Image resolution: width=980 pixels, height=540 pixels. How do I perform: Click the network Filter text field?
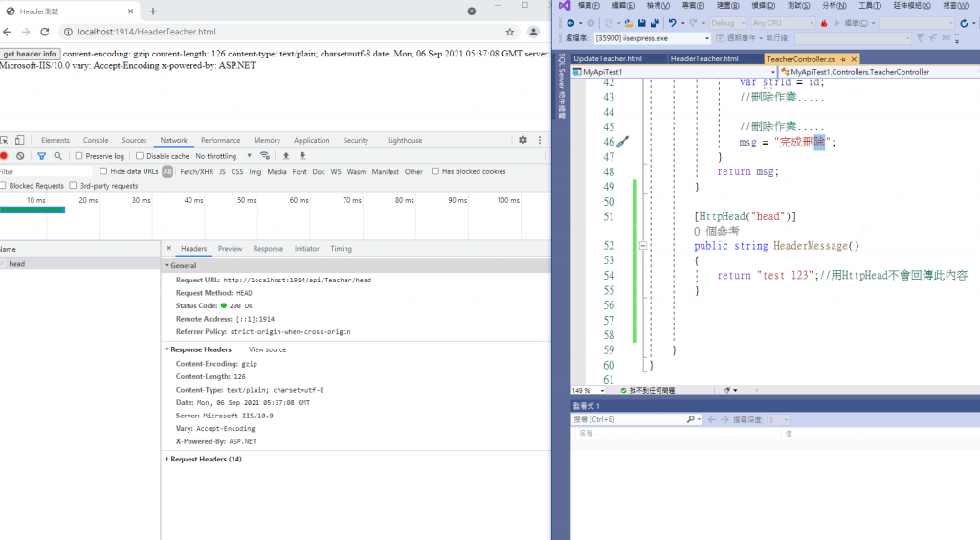coord(48,172)
